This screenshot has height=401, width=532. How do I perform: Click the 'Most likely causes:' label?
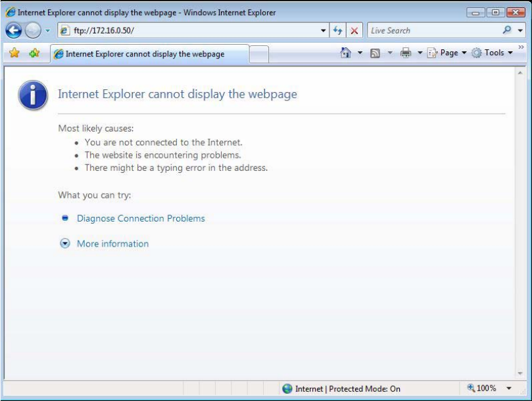(x=96, y=128)
